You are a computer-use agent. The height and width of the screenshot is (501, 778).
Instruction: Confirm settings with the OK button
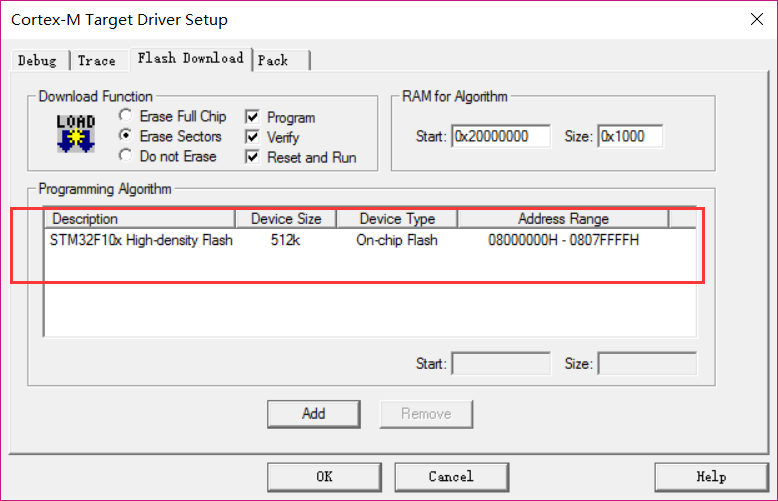click(x=324, y=477)
